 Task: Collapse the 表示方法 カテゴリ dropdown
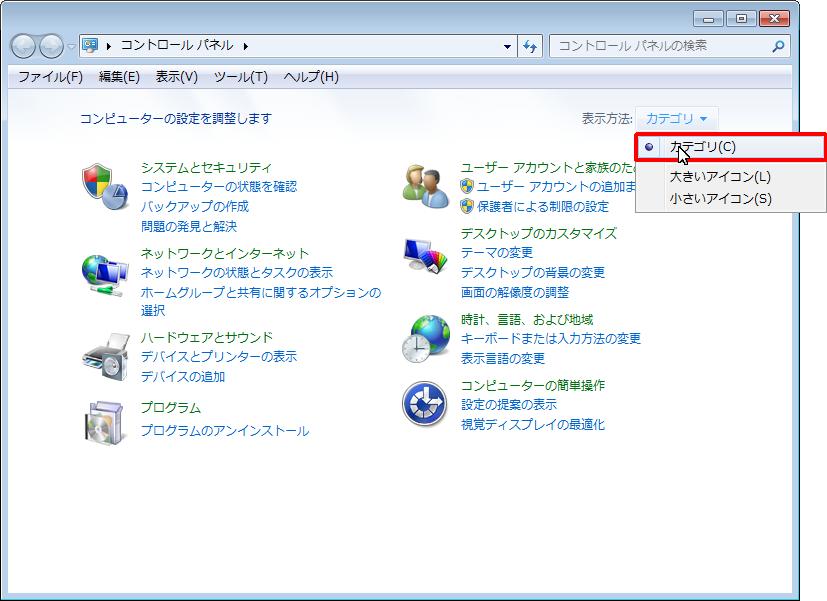tap(676, 119)
